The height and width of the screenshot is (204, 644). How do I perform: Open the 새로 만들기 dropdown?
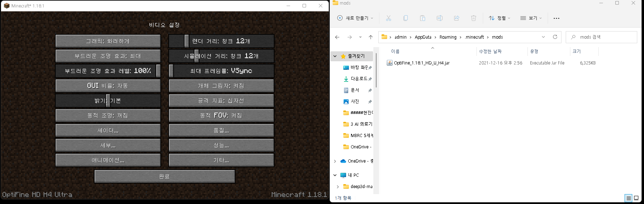tap(355, 18)
